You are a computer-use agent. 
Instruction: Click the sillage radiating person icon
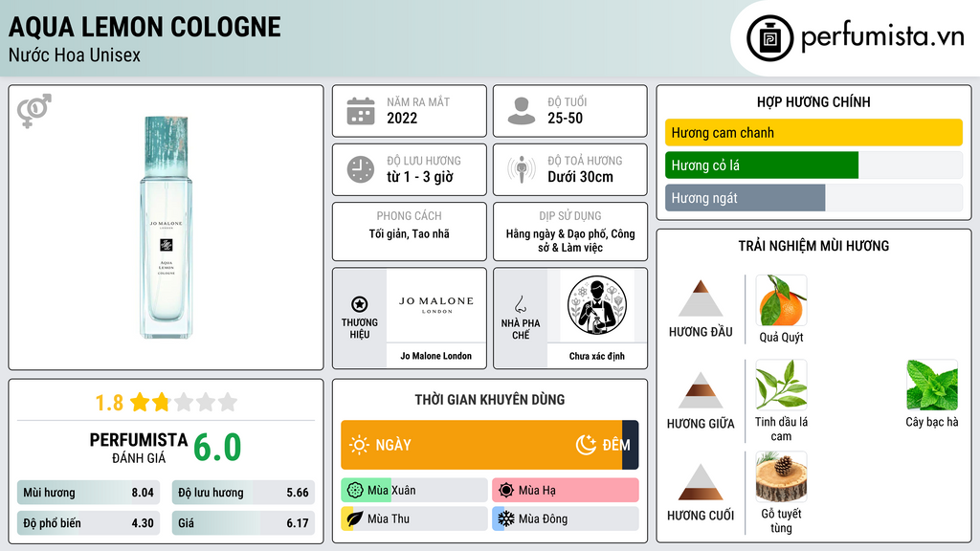pos(522,169)
